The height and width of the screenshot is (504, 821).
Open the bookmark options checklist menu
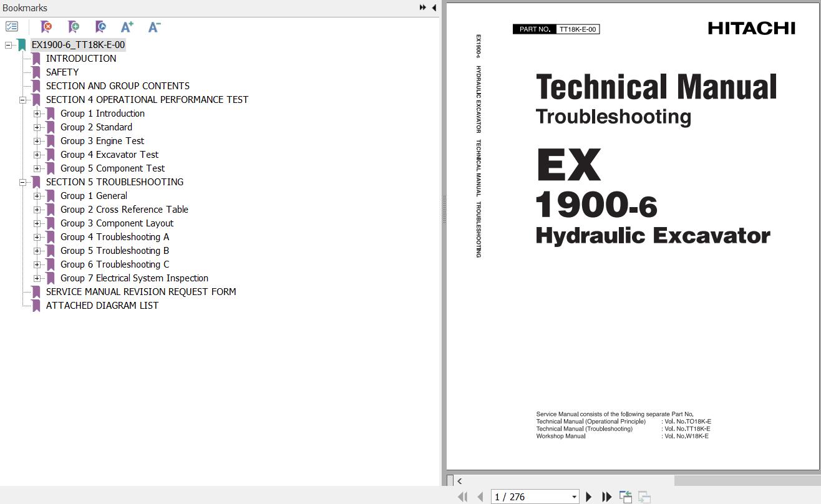(12, 27)
